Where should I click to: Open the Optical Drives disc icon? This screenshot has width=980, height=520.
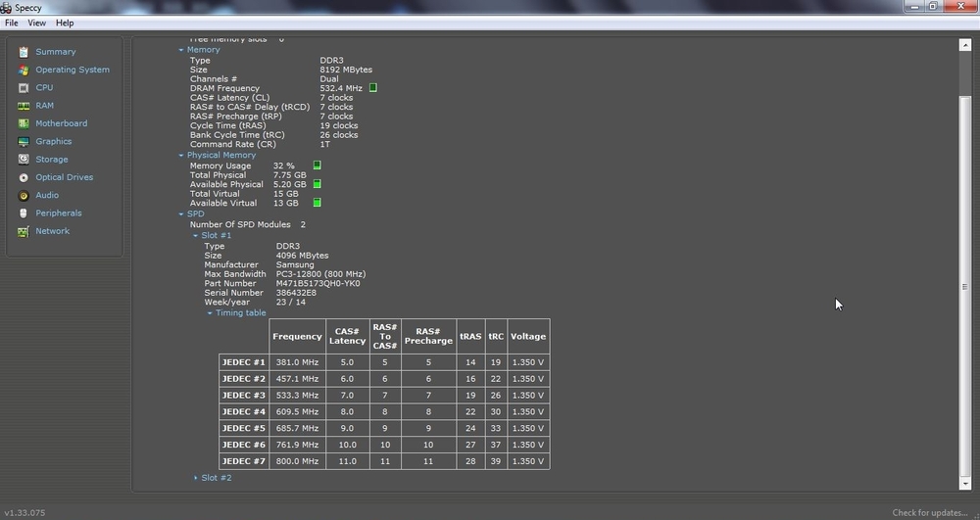24,177
